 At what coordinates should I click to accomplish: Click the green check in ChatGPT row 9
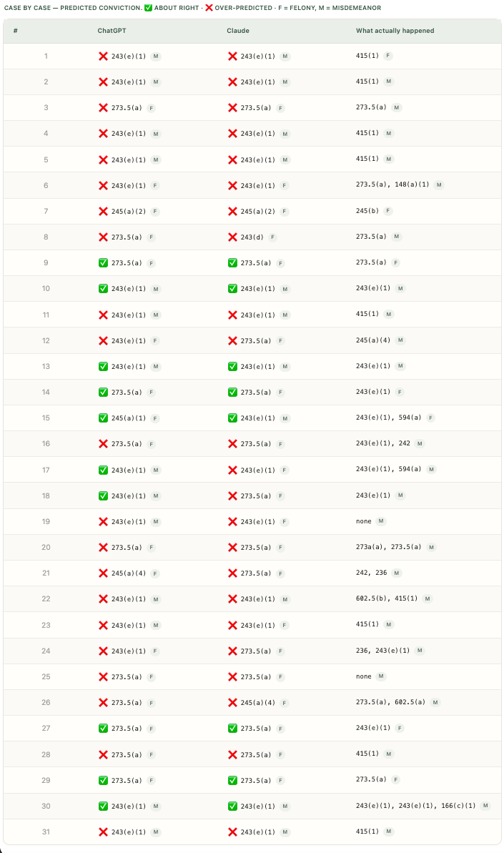[x=103, y=262]
